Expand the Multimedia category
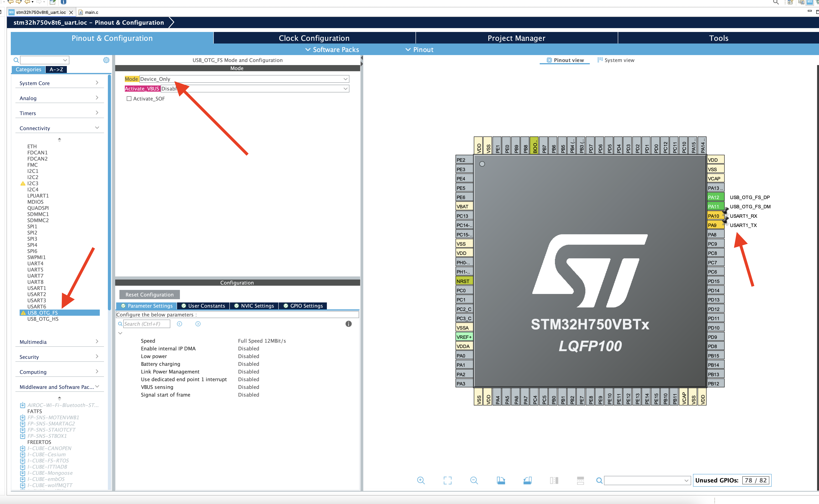Image resolution: width=819 pixels, height=504 pixels. click(59, 342)
